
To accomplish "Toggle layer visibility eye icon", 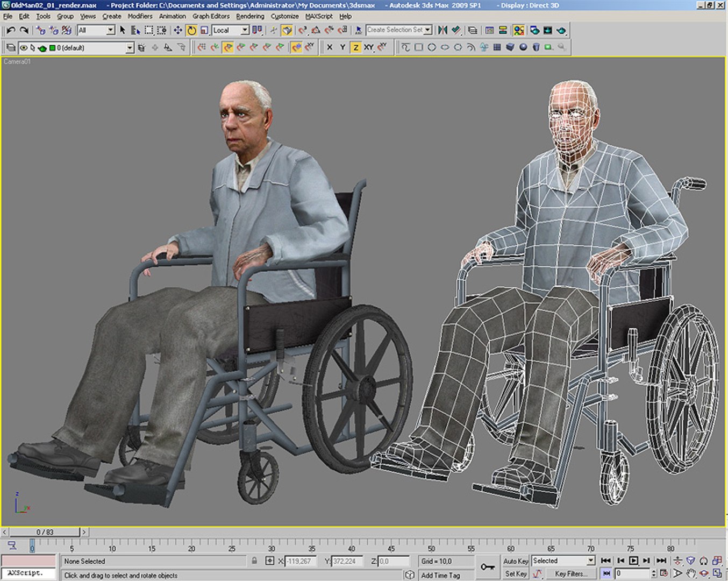I will pos(24,48).
